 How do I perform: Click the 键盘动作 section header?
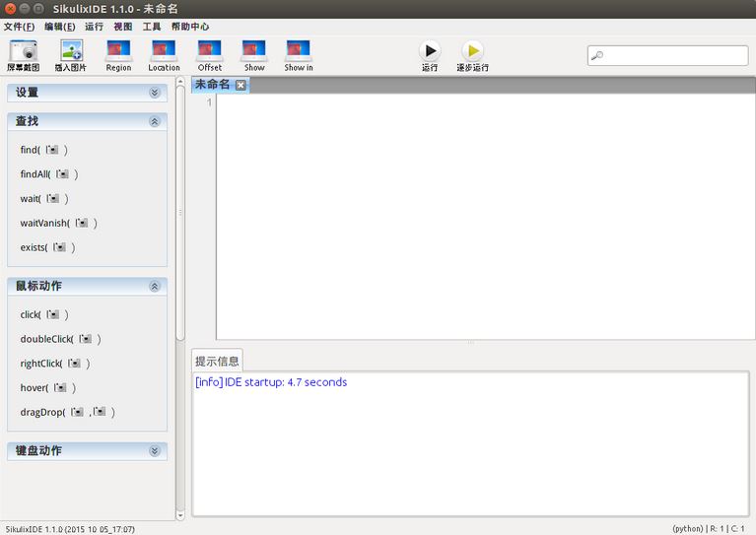[x=88, y=451]
